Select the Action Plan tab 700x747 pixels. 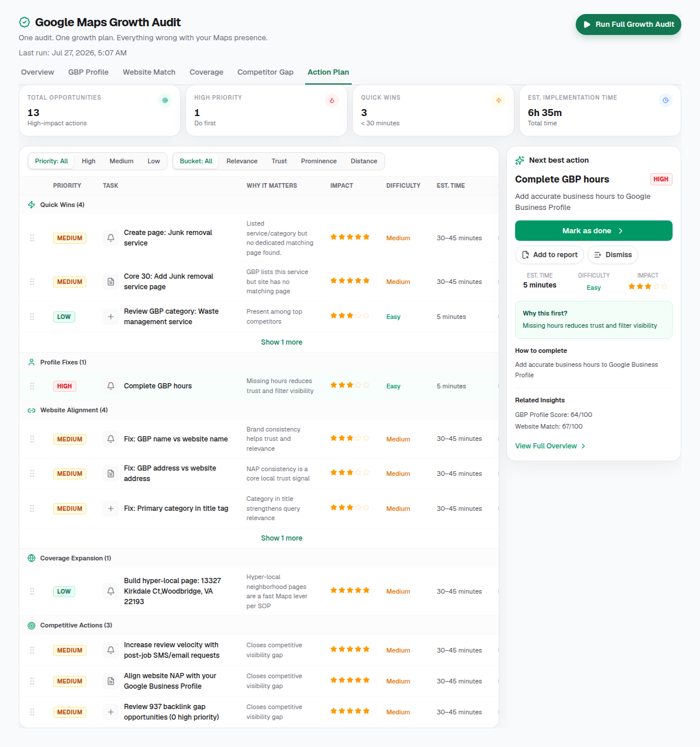point(328,72)
